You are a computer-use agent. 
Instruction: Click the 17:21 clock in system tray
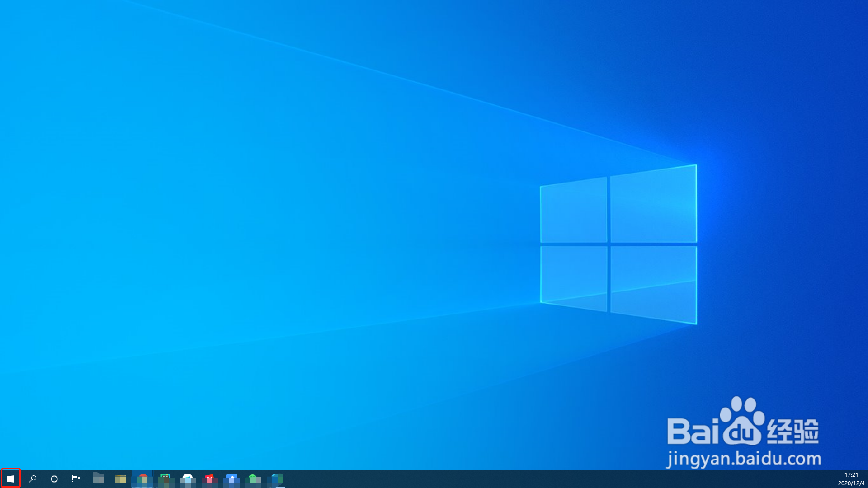pos(851,474)
